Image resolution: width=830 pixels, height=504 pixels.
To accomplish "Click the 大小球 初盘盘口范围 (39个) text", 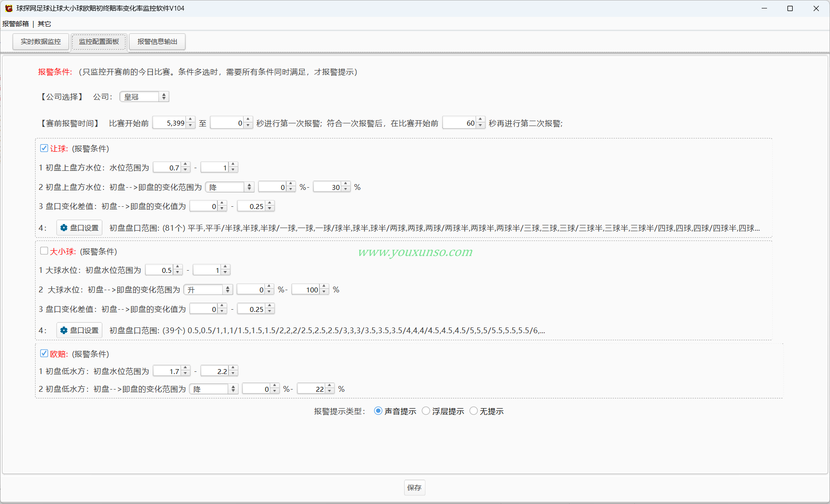I will [x=327, y=331].
